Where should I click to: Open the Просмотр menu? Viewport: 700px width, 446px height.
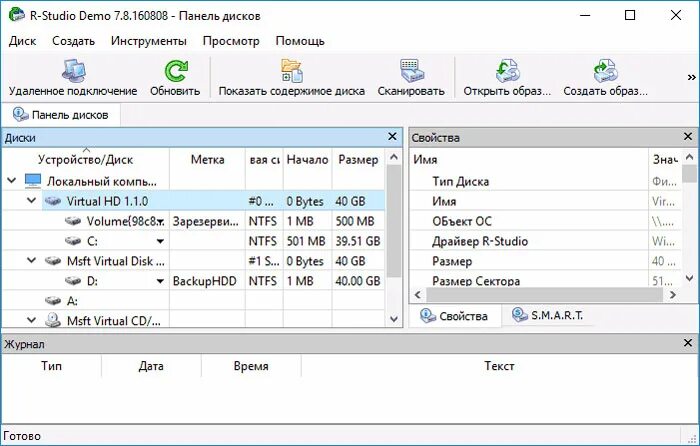(231, 41)
